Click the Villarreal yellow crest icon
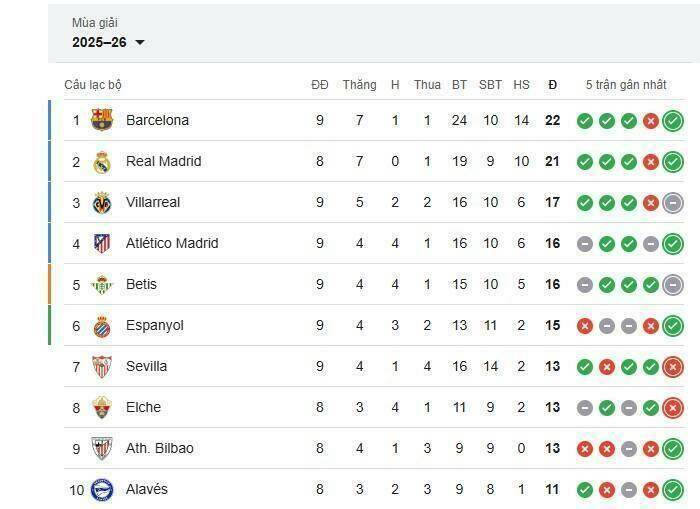 (x=102, y=202)
